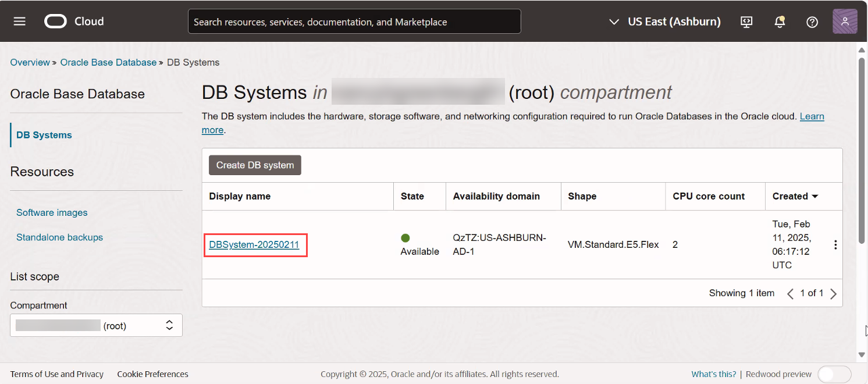Screen dimensions: 868x384
Task: Select DB Systems in the sidebar
Action: [x=44, y=135]
